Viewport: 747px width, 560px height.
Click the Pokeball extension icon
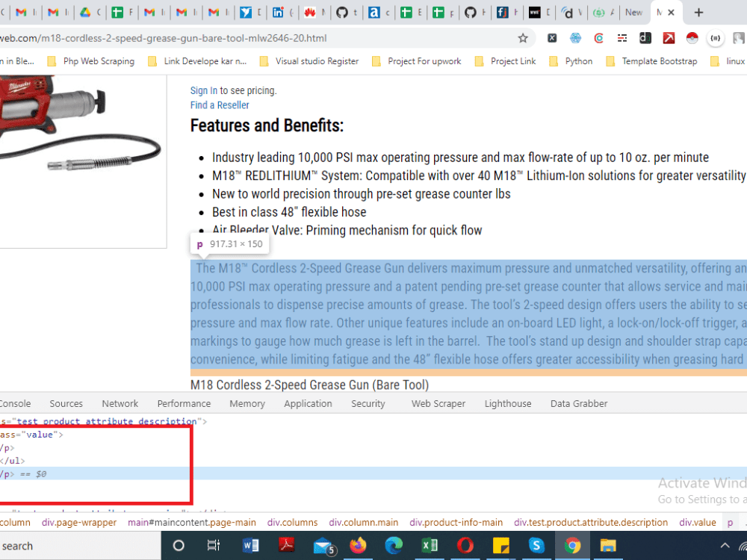click(692, 38)
